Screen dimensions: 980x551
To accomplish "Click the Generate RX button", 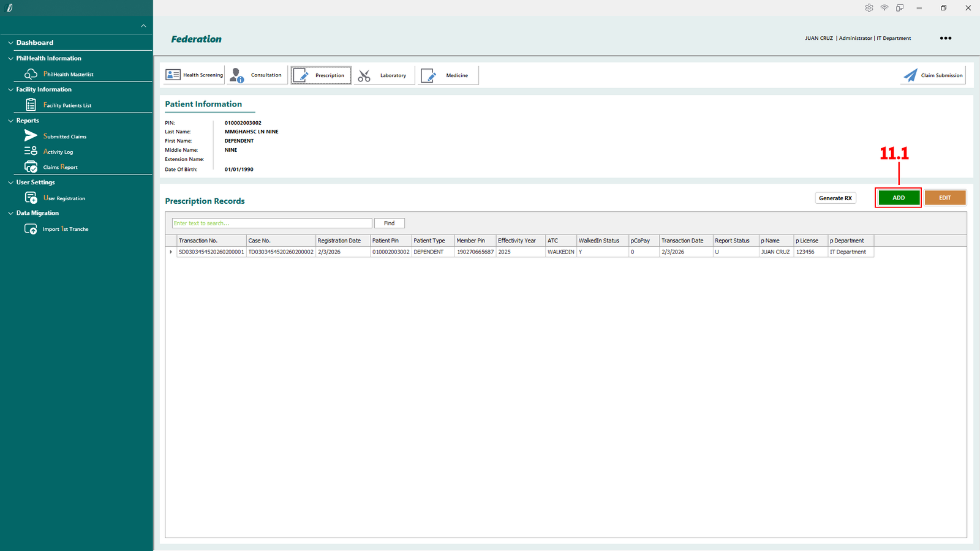I will tap(835, 198).
